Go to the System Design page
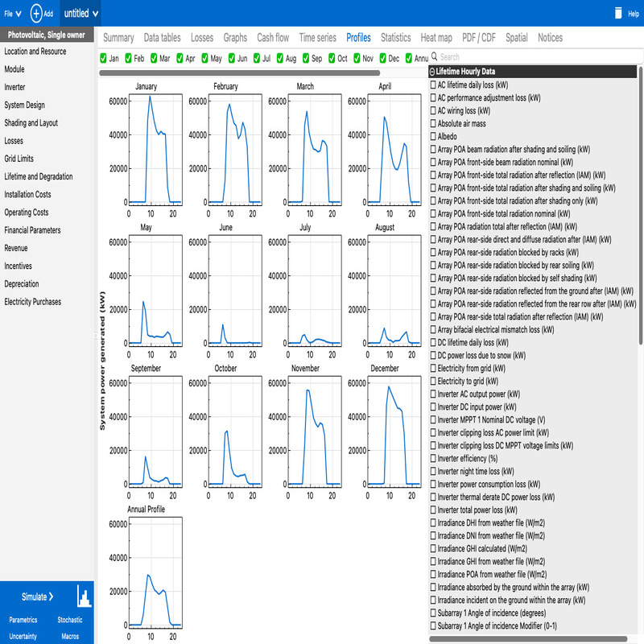 25,105
